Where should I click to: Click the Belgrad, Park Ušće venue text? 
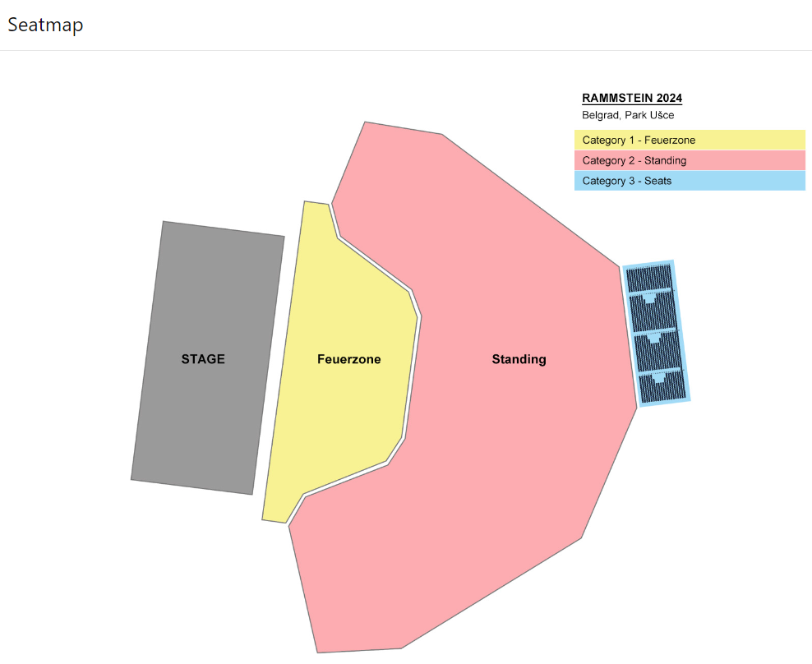click(628, 115)
